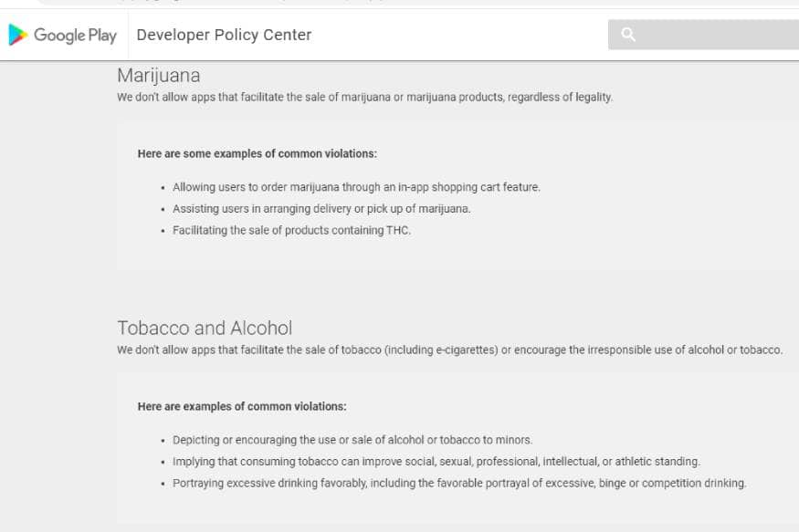Click "Here are some examples of common violations:"
Image resolution: width=799 pixels, height=532 pixels.
[x=257, y=153]
